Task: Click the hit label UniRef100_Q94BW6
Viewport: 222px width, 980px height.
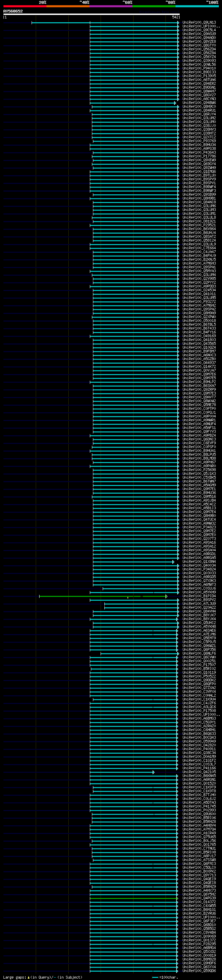Action: click(199, 103)
